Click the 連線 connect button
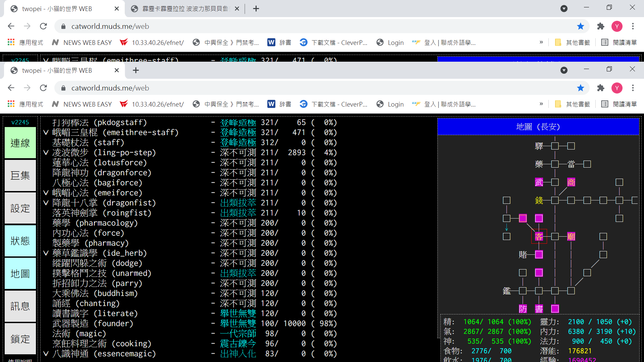 pos(20,143)
